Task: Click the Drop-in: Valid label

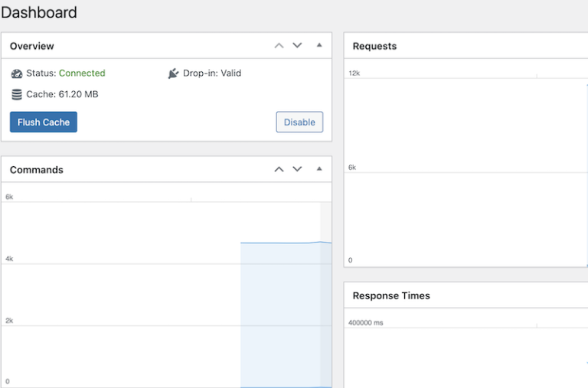Action: point(212,73)
